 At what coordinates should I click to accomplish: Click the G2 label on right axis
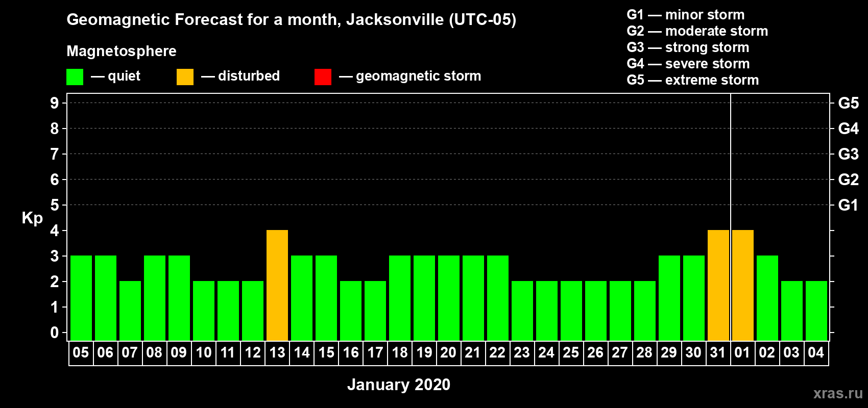pyautogui.click(x=849, y=180)
